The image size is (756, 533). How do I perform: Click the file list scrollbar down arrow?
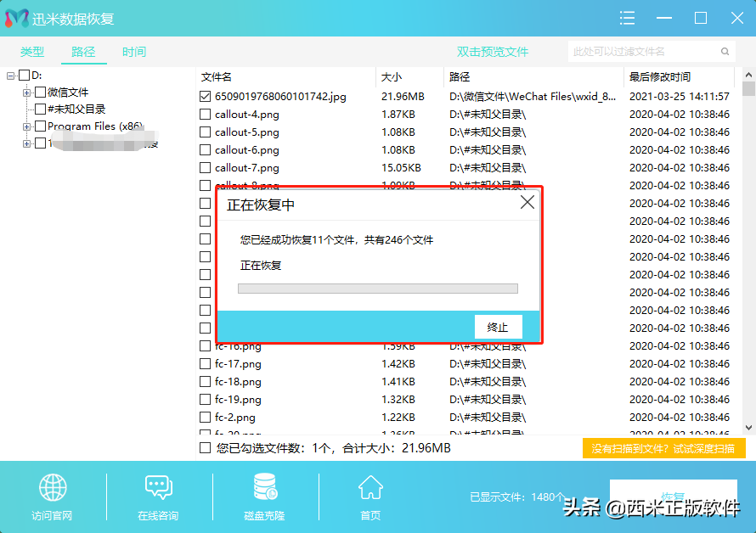[x=748, y=428]
